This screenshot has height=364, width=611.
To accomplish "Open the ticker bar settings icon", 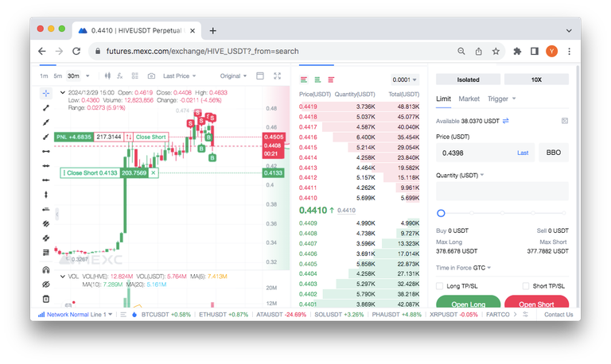I will tap(526, 315).
